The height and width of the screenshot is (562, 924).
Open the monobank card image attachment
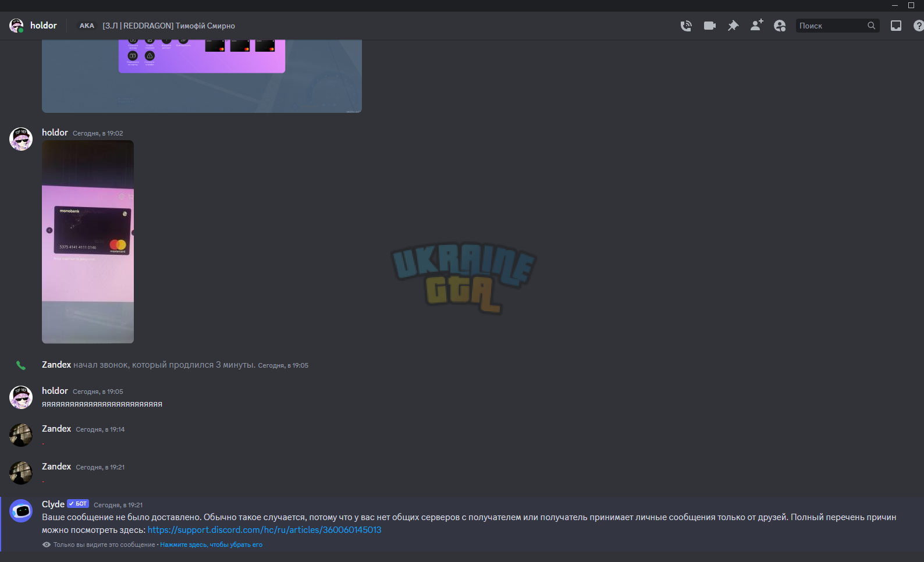(88, 241)
